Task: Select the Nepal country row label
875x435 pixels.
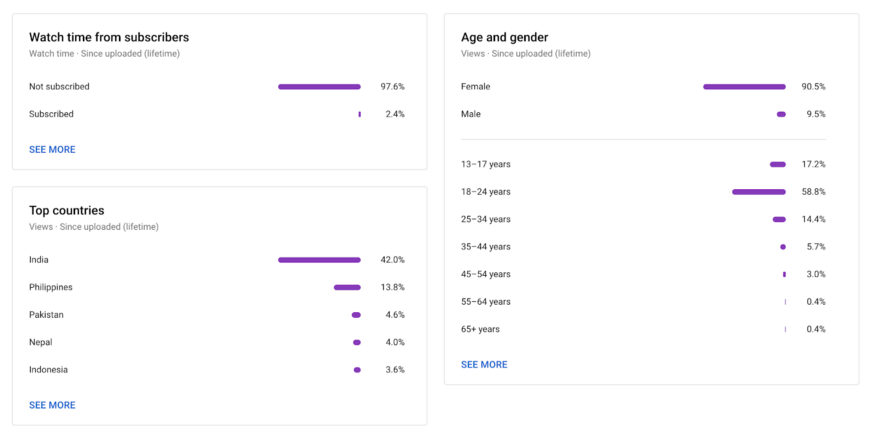Action: [41, 342]
